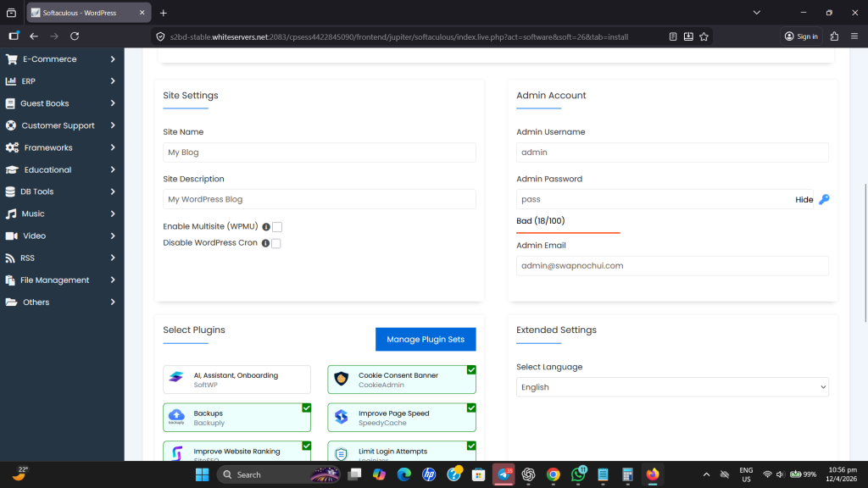Click the SoftWP plugin icon
Viewport: 868px width, 488px height.
(x=176, y=377)
